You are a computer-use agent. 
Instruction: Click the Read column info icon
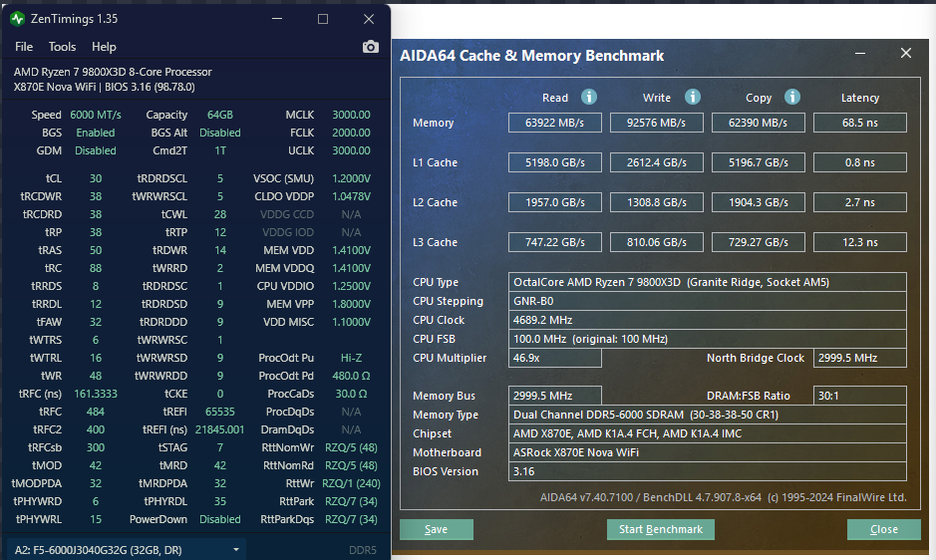[x=589, y=97]
